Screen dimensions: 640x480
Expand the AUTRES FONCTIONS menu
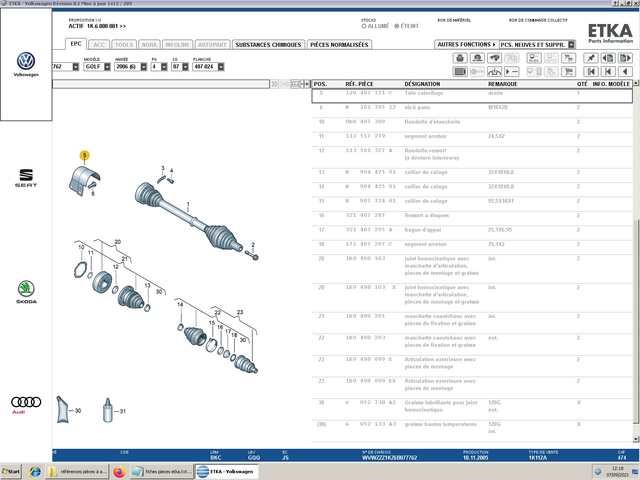[466, 44]
